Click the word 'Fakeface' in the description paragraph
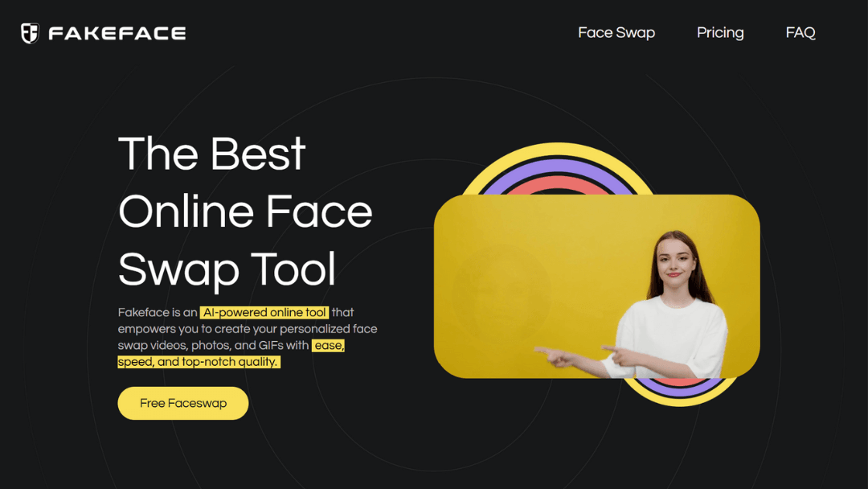868x489 pixels. tap(140, 312)
